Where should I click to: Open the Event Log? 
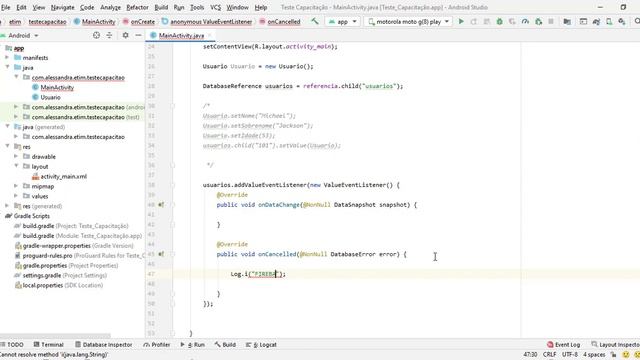pos(564,345)
